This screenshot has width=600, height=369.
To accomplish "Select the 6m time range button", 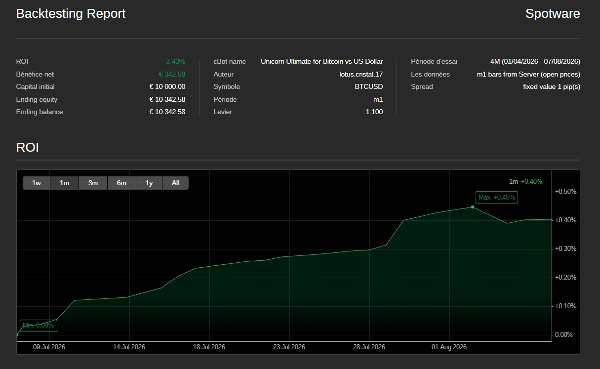I will [x=122, y=183].
